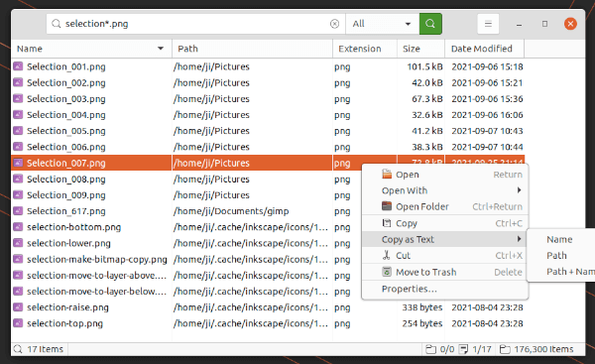Select selection-move-to-layer-below file name
Image resolution: width=595 pixels, height=364 pixels.
click(x=96, y=292)
